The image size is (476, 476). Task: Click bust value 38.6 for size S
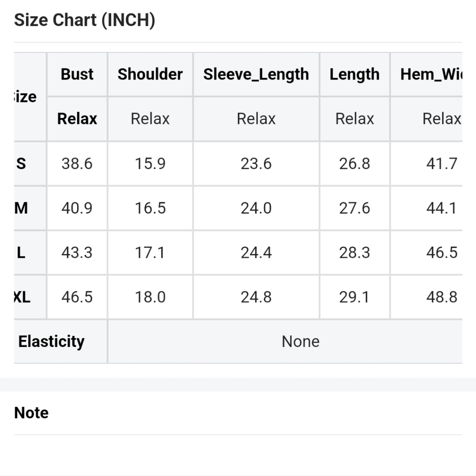tap(77, 164)
